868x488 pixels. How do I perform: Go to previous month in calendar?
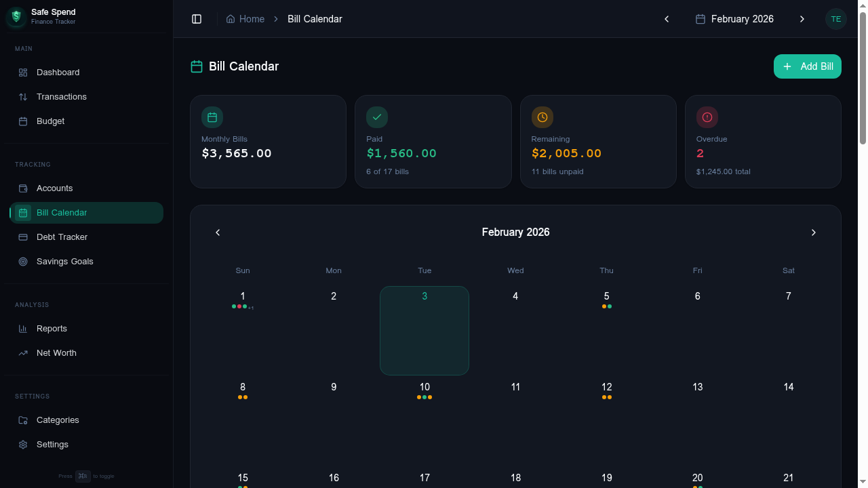tap(218, 232)
